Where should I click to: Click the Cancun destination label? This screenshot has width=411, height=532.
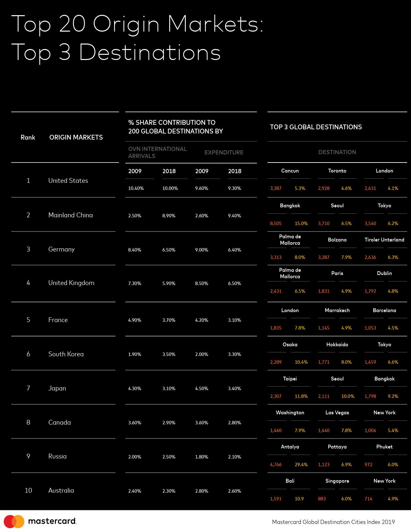pos(290,171)
